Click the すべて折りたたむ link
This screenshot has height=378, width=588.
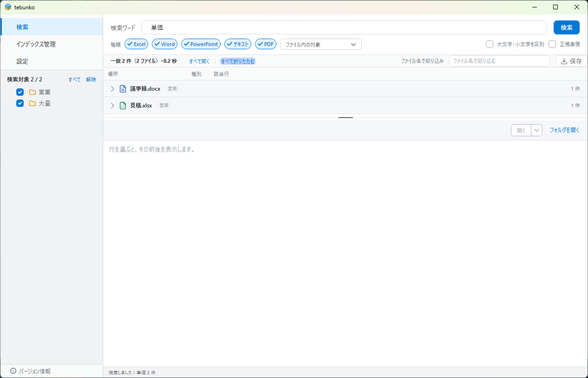pos(238,61)
